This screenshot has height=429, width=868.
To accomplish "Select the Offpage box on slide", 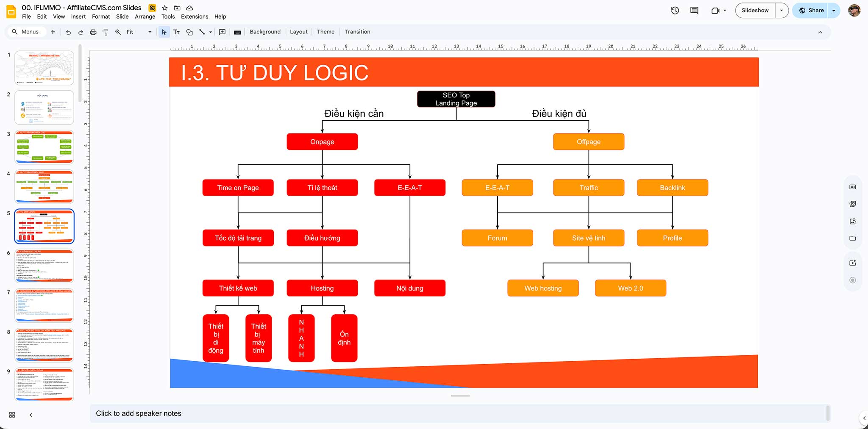I will 589,142.
